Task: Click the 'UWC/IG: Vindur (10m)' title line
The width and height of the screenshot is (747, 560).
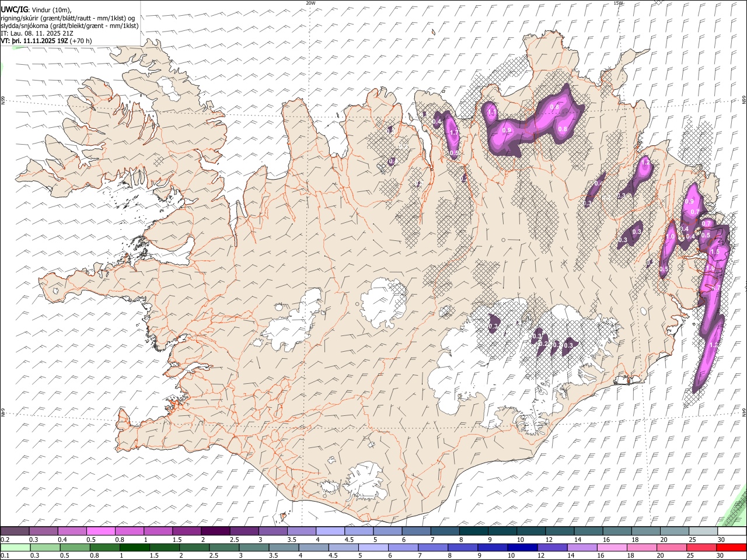Action: [x=36, y=10]
